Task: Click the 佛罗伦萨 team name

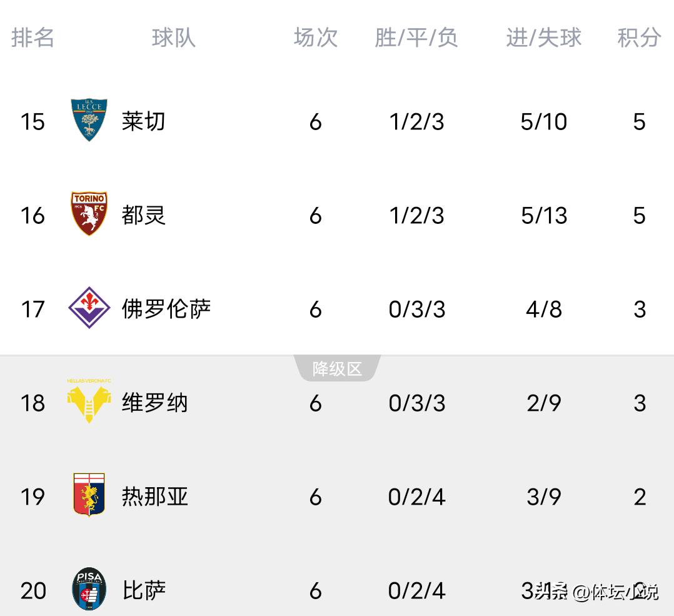Action: 166,309
